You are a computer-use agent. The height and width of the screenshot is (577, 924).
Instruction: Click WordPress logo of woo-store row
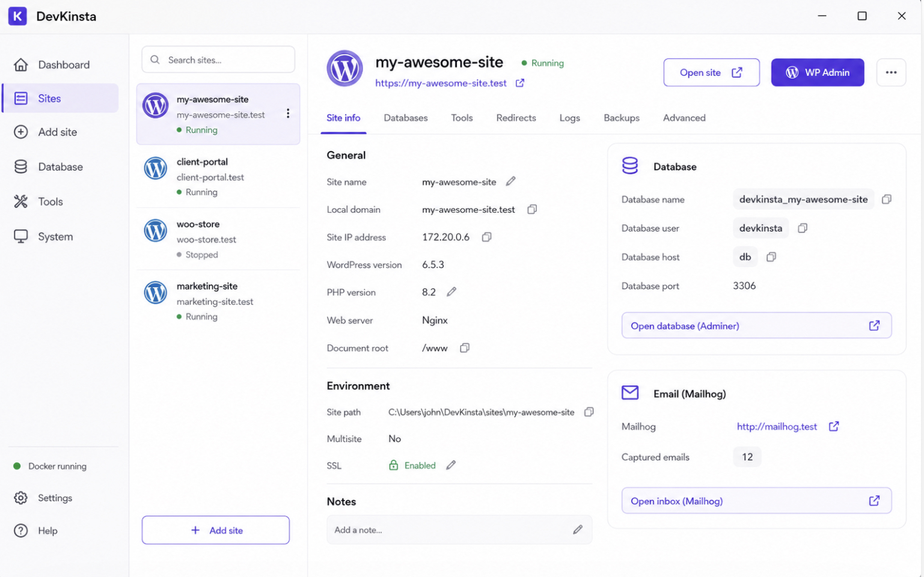tap(155, 230)
